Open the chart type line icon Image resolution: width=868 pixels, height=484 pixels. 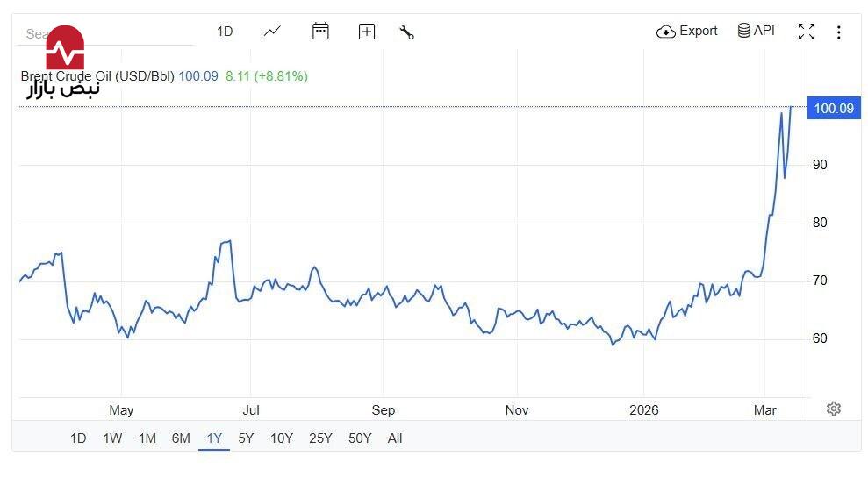point(272,32)
